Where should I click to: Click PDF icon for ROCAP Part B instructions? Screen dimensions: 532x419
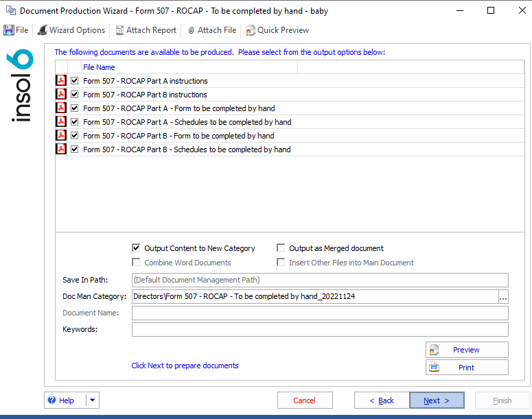pos(61,95)
